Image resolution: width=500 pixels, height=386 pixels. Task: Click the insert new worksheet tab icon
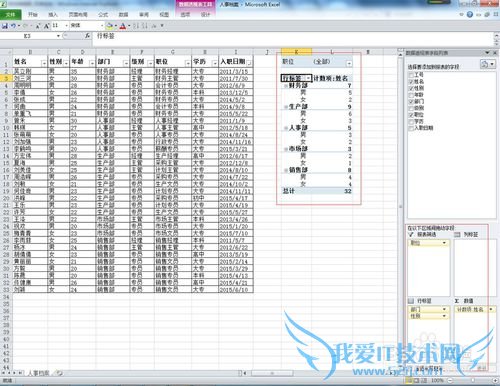coord(59,373)
